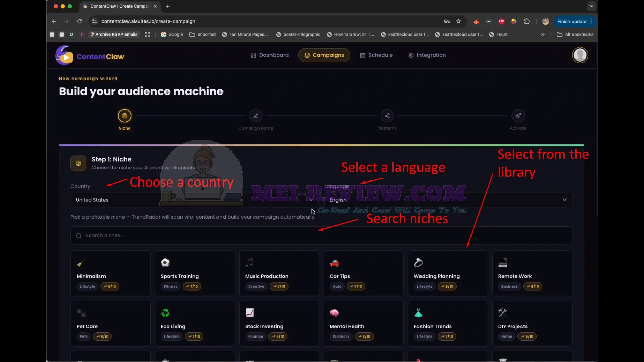This screenshot has width=644, height=362.
Task: Open the password key icon
Action: [x=447, y=21]
